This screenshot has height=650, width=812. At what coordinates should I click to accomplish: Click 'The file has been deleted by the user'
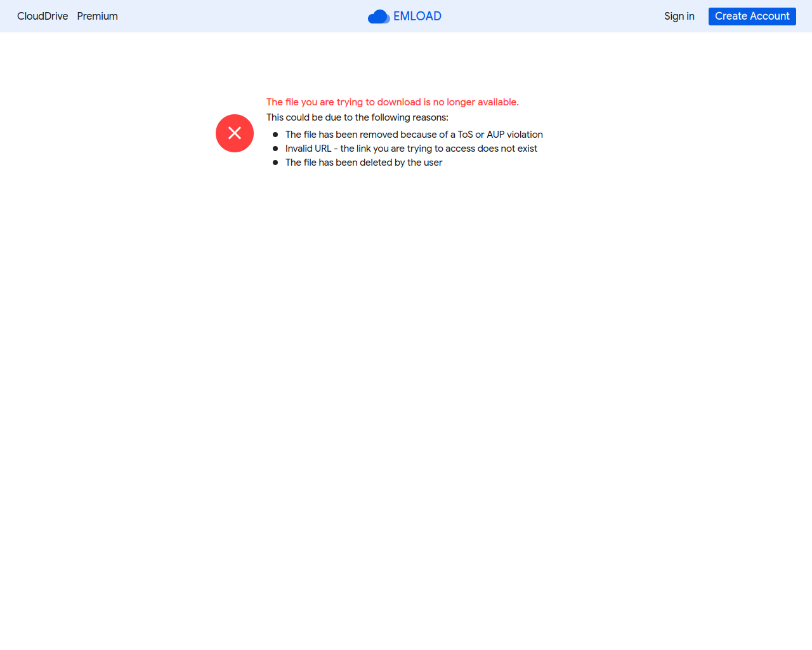[363, 162]
